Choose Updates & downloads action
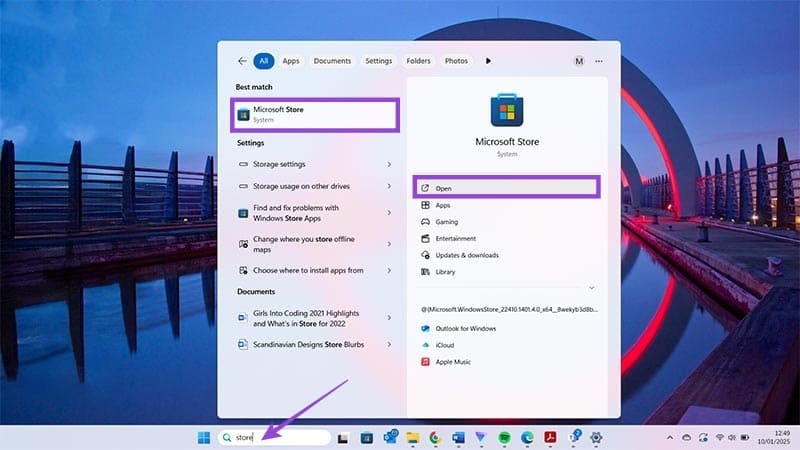Screen dimensions: 800x450 click(467, 255)
